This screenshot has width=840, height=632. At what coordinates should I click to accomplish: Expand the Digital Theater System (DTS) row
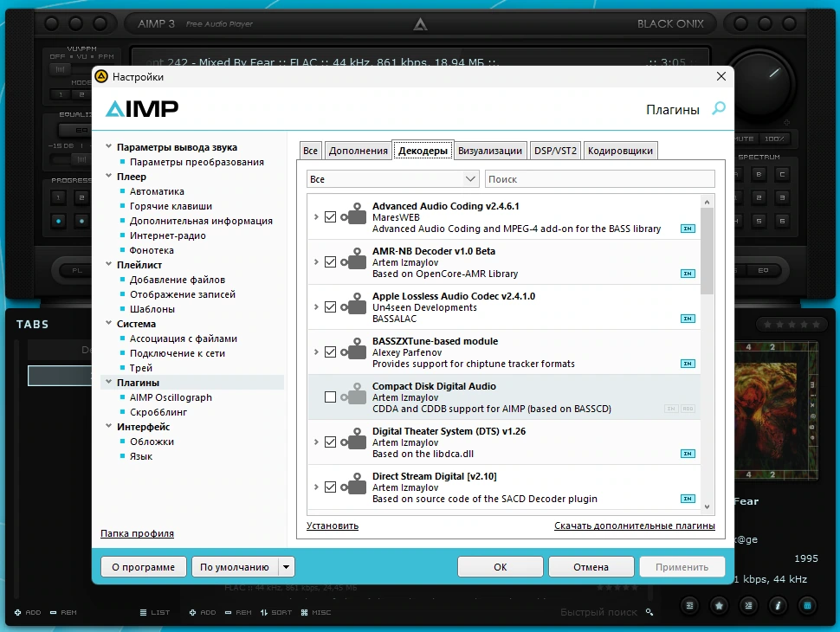click(316, 442)
